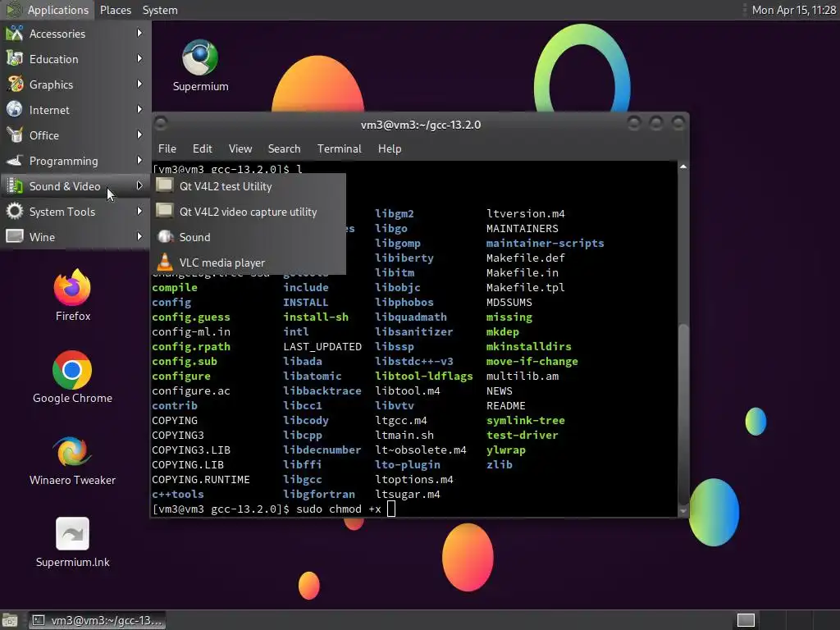Click the Applications menu logo icon
The width and height of the screenshot is (840, 630).
pos(13,10)
